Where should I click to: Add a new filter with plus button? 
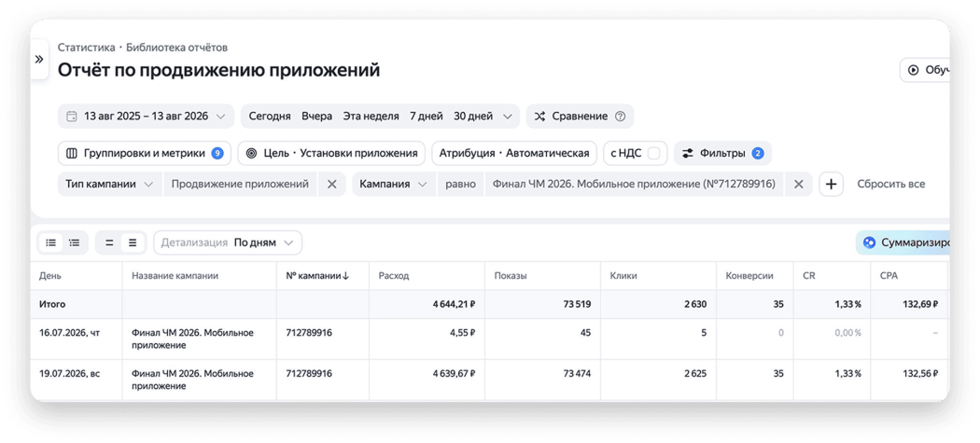click(832, 185)
